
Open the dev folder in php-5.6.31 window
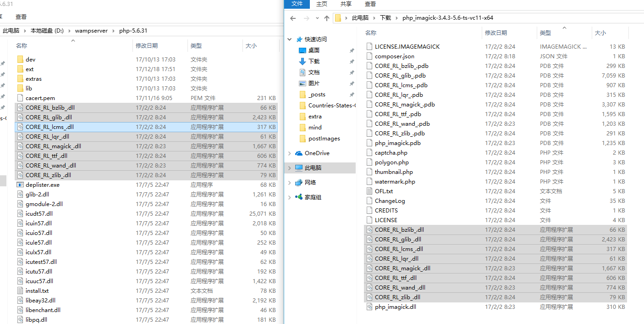30,59
